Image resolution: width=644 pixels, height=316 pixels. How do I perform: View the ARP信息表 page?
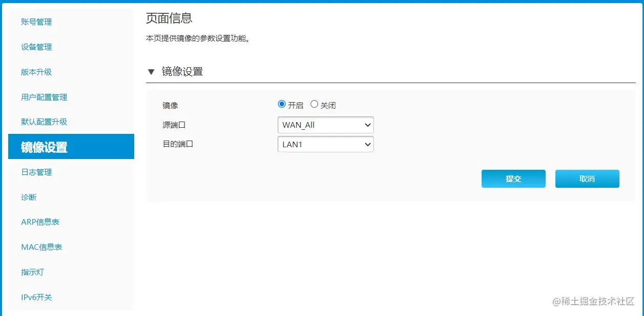tap(40, 222)
